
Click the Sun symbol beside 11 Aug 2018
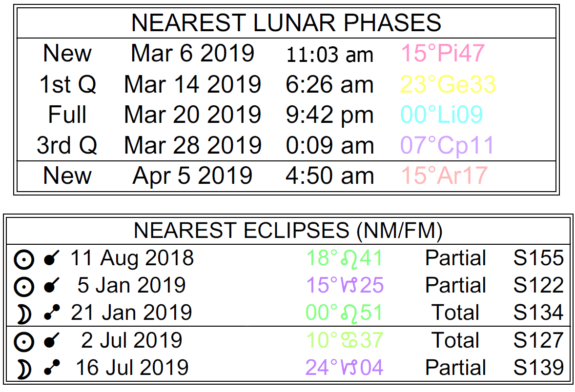tap(24, 259)
